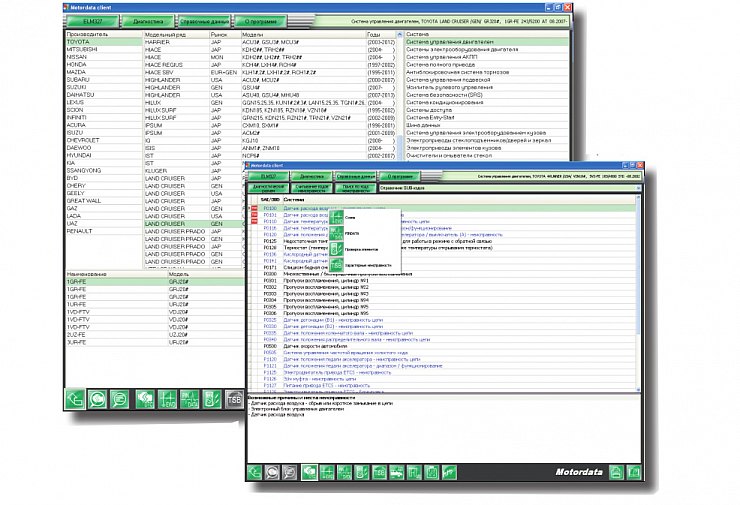
Task: Open component check icon in front window toolbar
Action: 362,472
